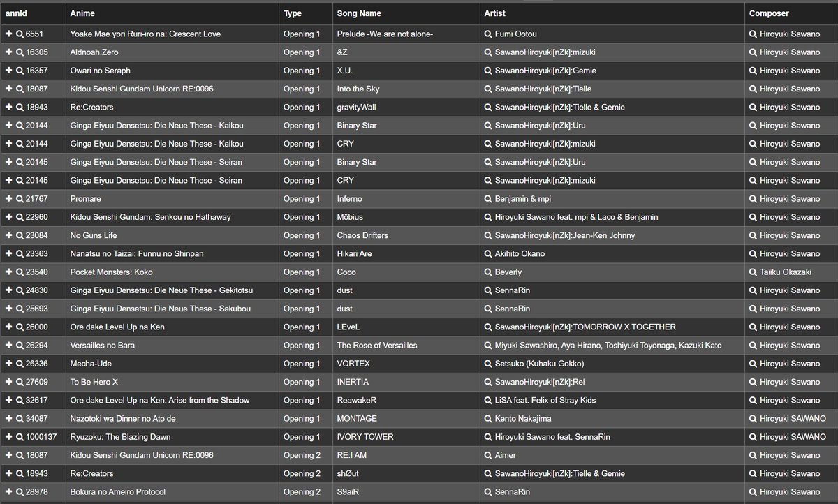This screenshot has width=838, height=504.
Task: Click the anime Mecha-Ude
Action: [91, 364]
